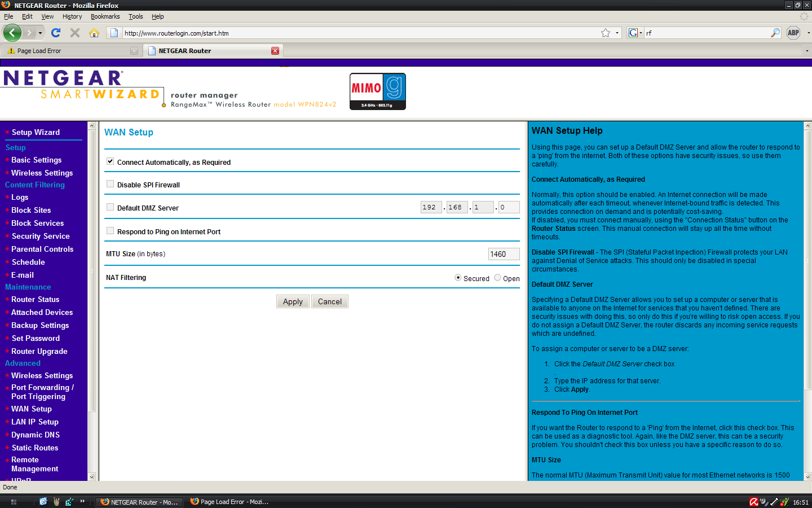Switch to Page Load Error taskbar window
Screen dimensions: 812x508
230,502
